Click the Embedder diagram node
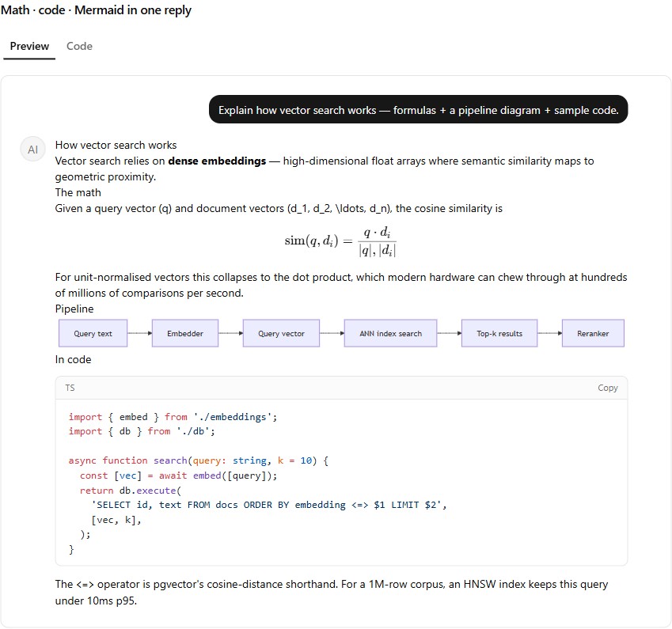This screenshot has width=672, height=629. pyautogui.click(x=185, y=333)
